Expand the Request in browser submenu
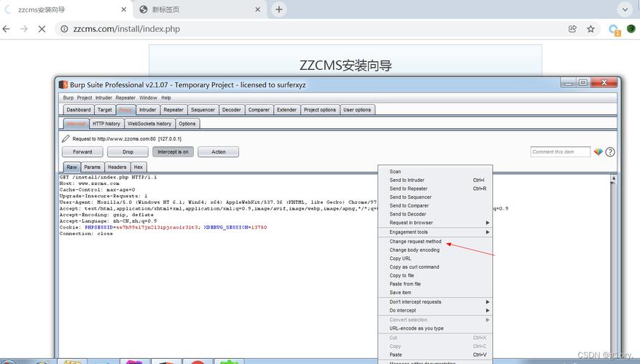 tap(435, 223)
